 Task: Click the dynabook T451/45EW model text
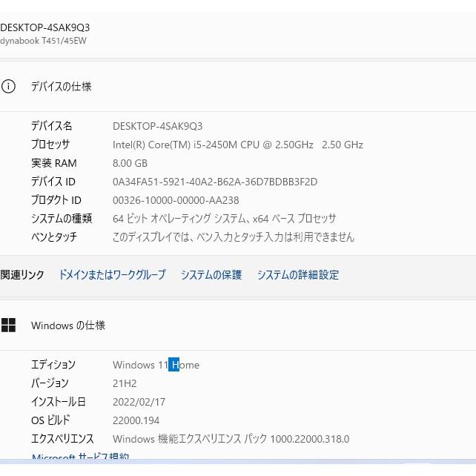pyautogui.click(x=43, y=41)
